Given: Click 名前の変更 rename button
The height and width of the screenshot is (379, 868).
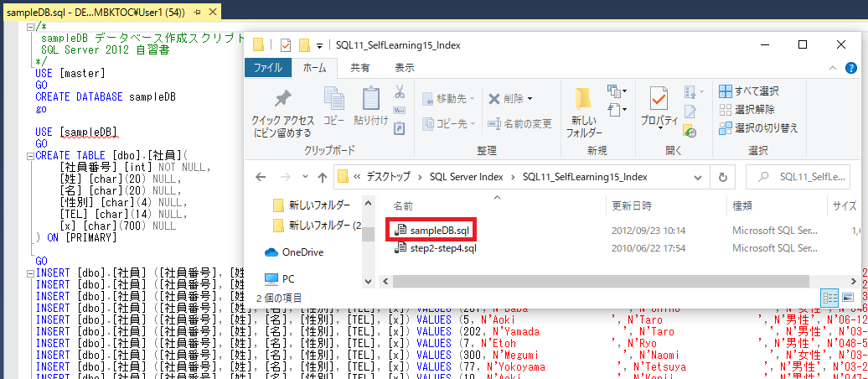Looking at the screenshot, I should pos(519,123).
